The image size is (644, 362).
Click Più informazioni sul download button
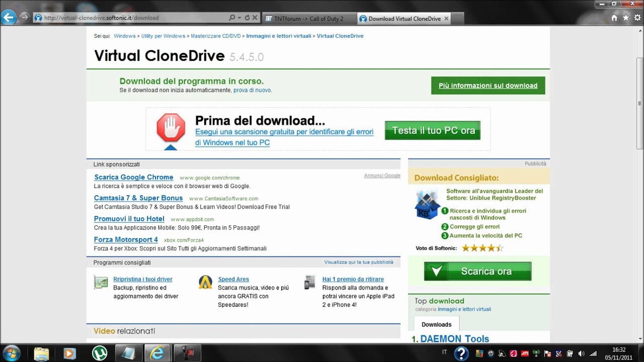[x=488, y=85]
